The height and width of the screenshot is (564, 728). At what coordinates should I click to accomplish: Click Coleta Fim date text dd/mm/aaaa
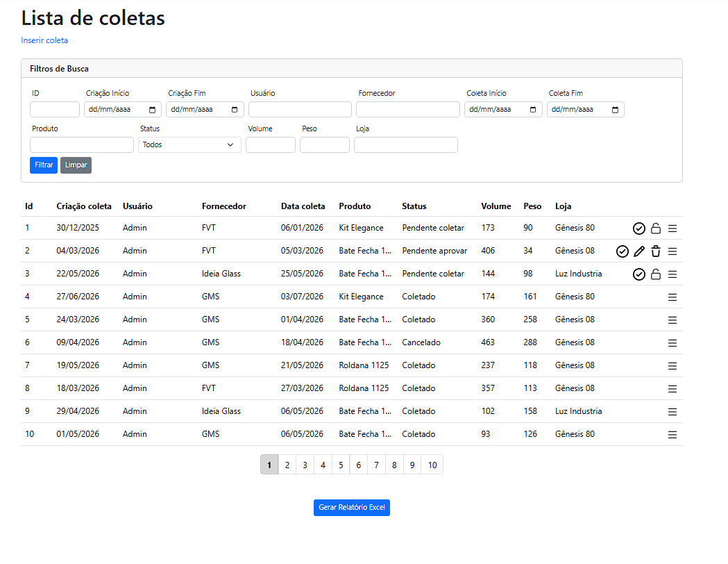click(573, 110)
